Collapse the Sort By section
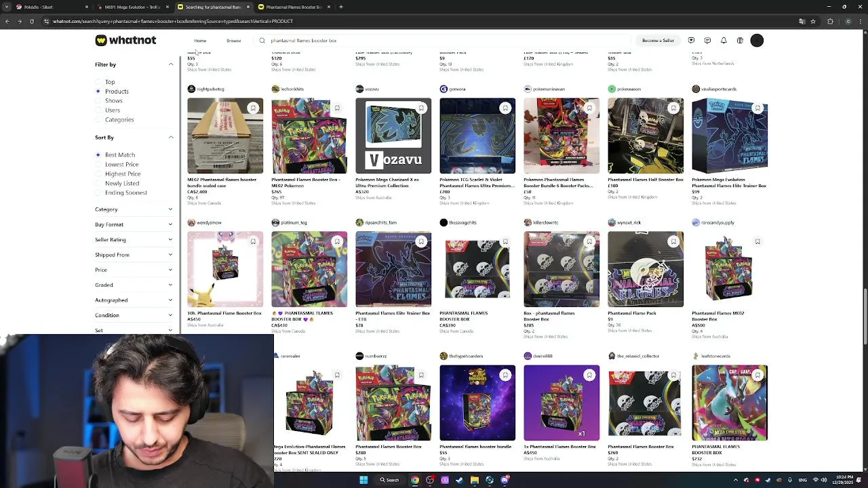Image resolution: width=868 pixels, height=488 pixels. [x=171, y=138]
